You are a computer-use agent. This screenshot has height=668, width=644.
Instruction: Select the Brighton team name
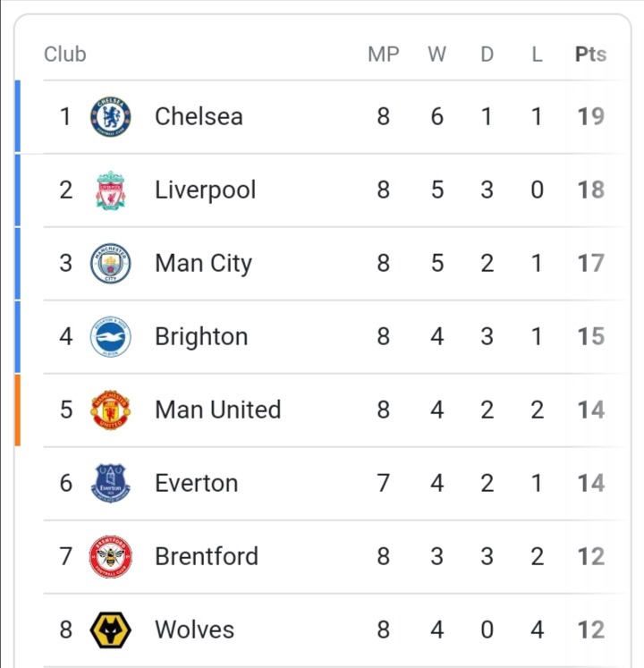point(201,336)
